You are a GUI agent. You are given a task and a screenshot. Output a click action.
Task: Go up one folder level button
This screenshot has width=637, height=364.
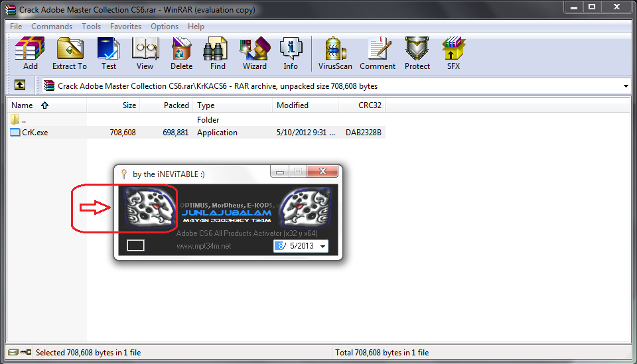coord(20,85)
